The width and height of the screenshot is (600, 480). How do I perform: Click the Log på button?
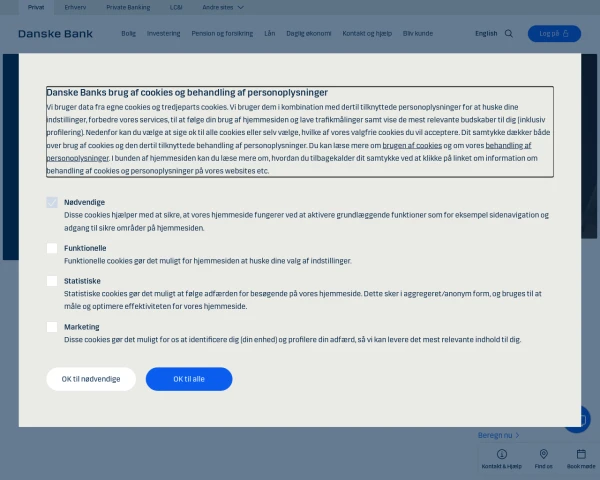(554, 34)
